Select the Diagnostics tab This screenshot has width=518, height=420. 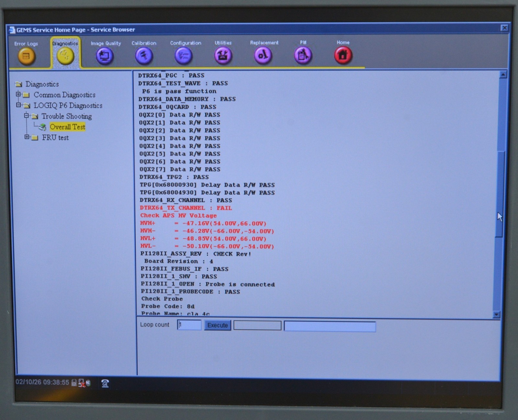pos(65,53)
